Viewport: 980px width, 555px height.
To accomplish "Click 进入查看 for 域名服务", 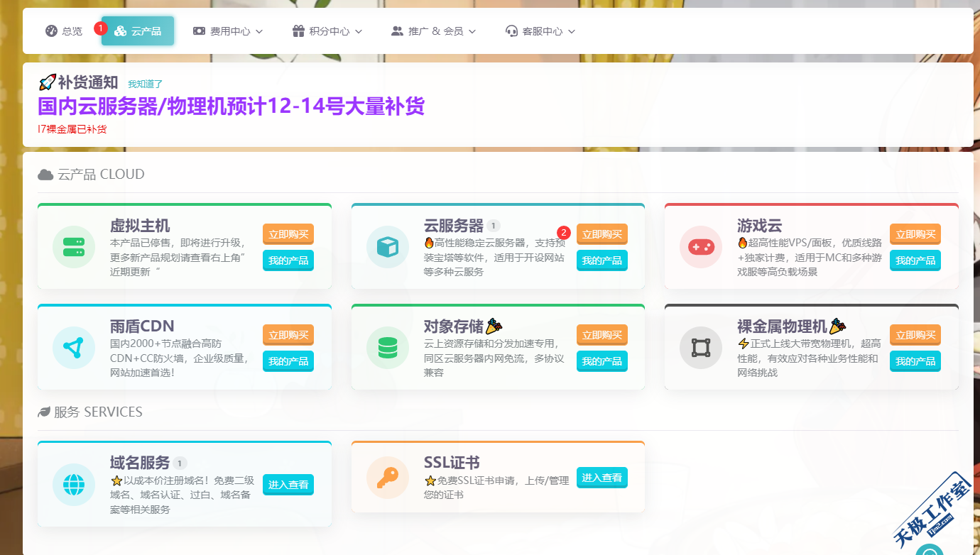I will pyautogui.click(x=288, y=485).
